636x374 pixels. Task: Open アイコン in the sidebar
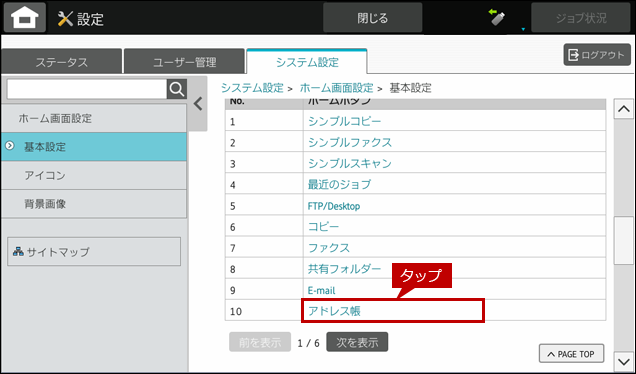[x=94, y=175]
